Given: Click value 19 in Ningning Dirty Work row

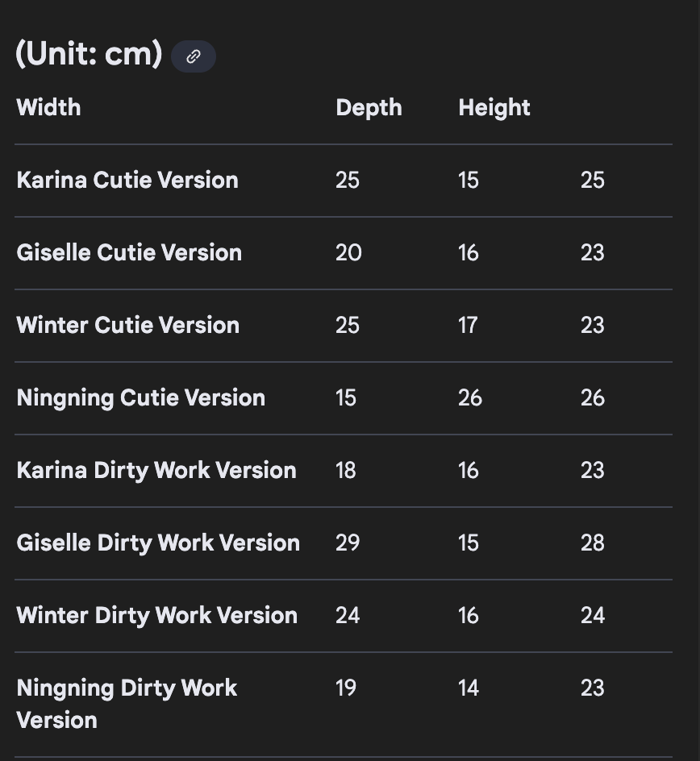Looking at the screenshot, I should point(345,688).
